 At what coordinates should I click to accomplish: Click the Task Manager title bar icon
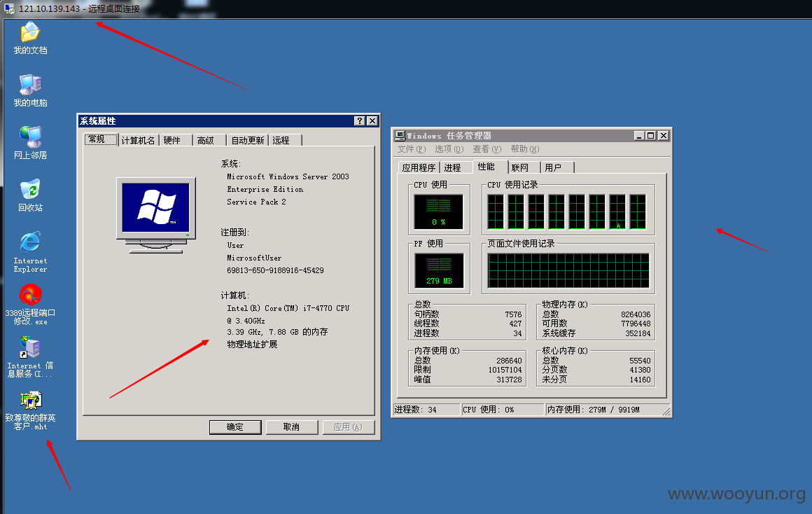click(400, 136)
